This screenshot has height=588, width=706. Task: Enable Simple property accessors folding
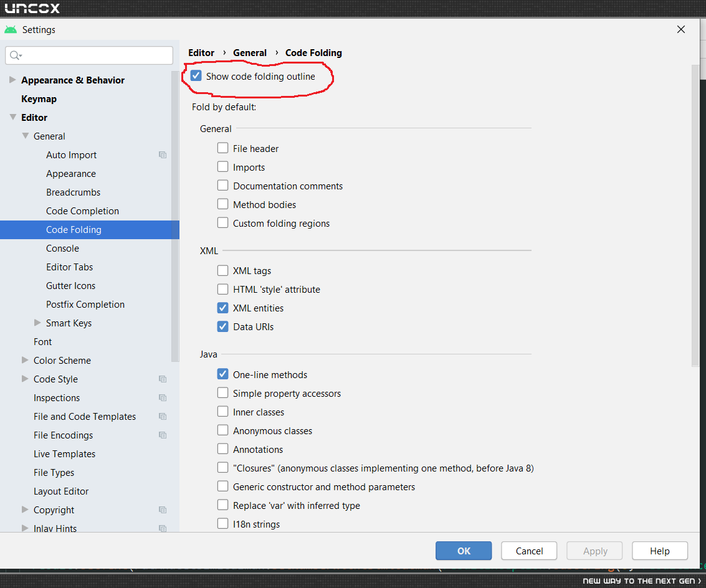click(x=222, y=393)
